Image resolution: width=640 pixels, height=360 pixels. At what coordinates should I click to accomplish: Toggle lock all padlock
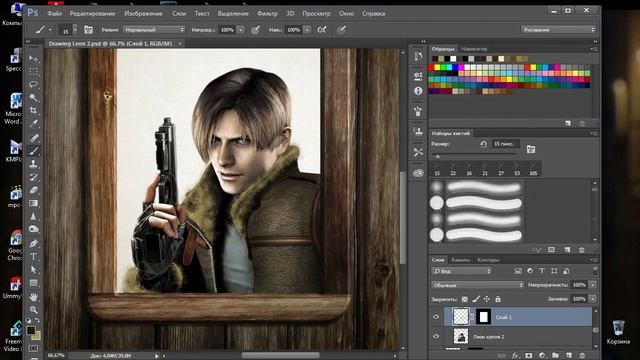[498, 299]
